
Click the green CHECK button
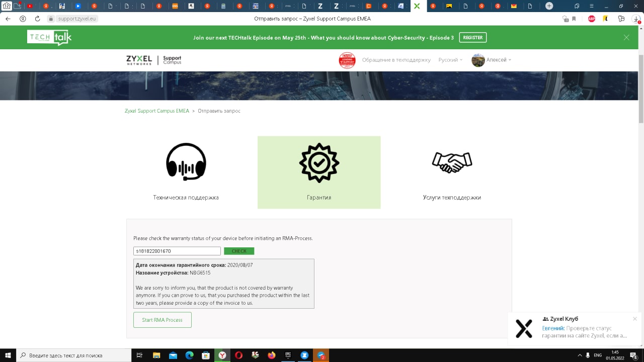coord(239,251)
